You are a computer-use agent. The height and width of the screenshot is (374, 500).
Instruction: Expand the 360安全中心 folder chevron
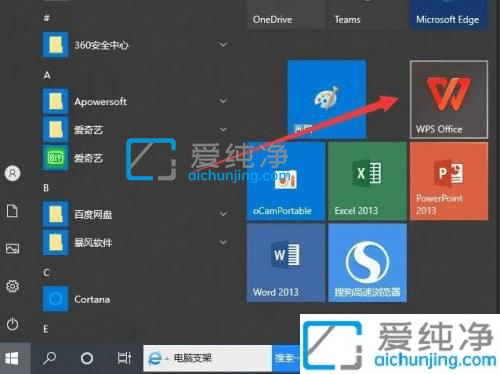tap(223, 44)
